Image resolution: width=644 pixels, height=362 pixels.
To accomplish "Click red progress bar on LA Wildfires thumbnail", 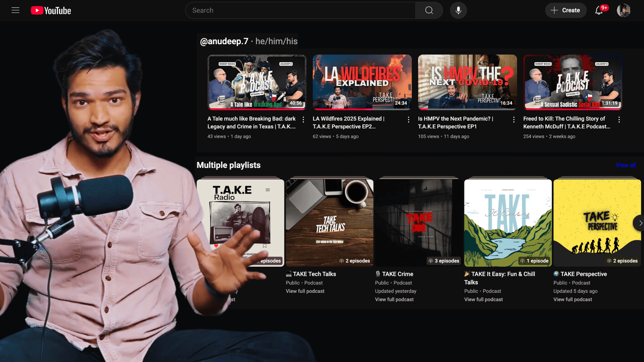I will tap(343, 109).
